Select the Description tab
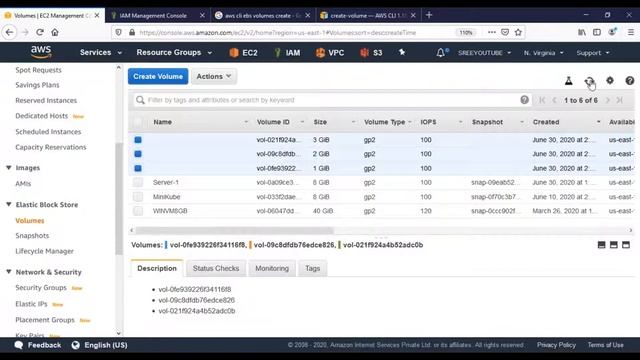The width and height of the screenshot is (640, 360). pyautogui.click(x=157, y=268)
